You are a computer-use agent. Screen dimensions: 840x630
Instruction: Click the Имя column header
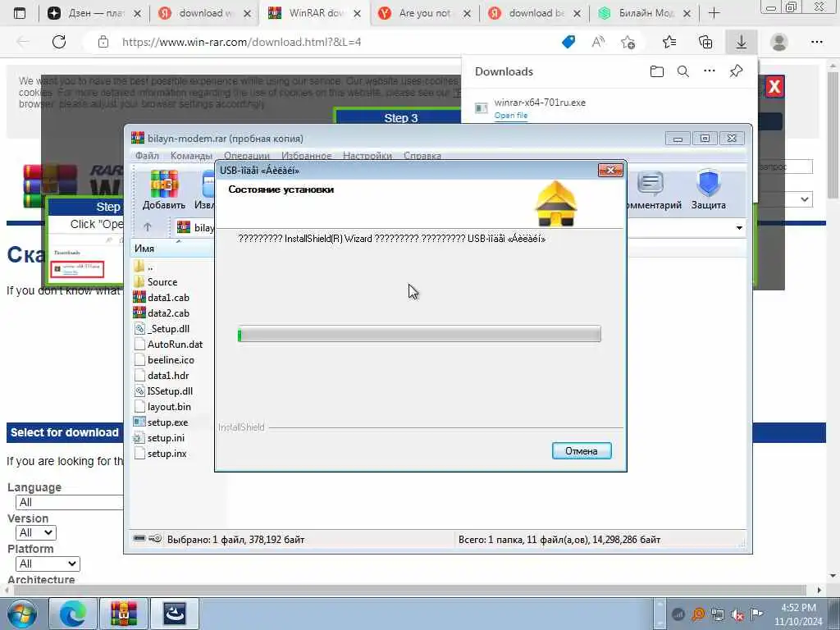tap(171, 248)
